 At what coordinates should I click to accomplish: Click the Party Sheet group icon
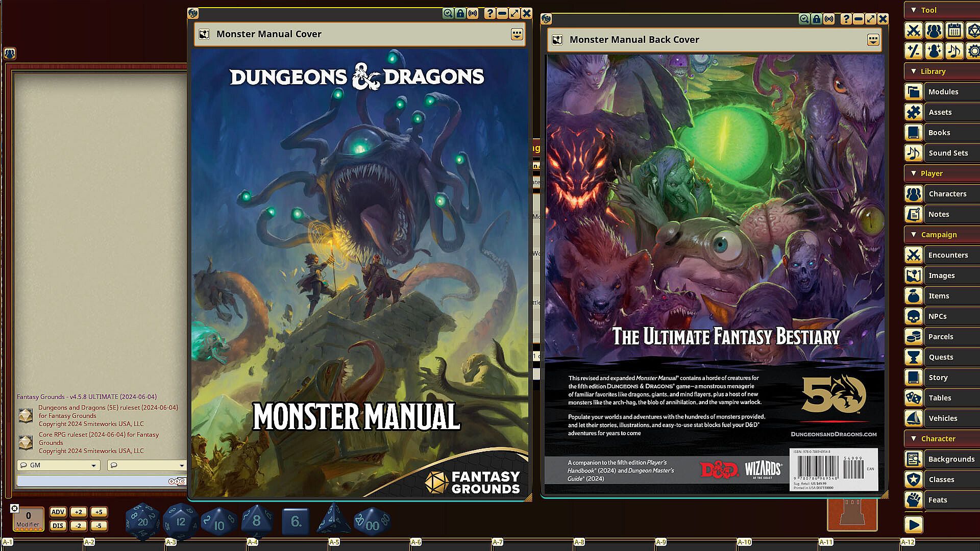click(934, 31)
